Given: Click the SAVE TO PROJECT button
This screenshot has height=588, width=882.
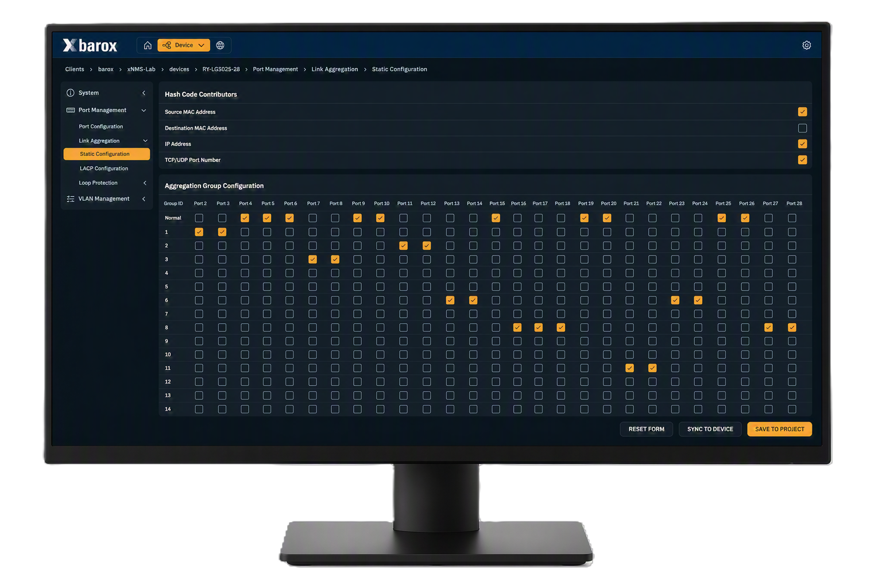Looking at the screenshot, I should 779,430.
